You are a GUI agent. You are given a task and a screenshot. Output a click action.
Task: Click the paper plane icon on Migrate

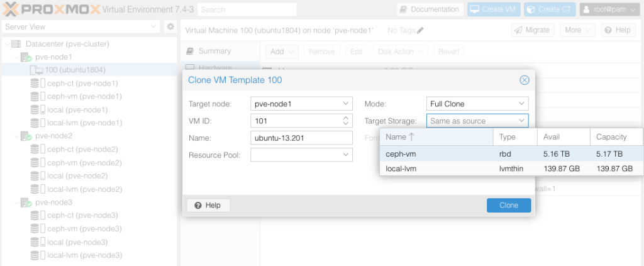[518, 30]
